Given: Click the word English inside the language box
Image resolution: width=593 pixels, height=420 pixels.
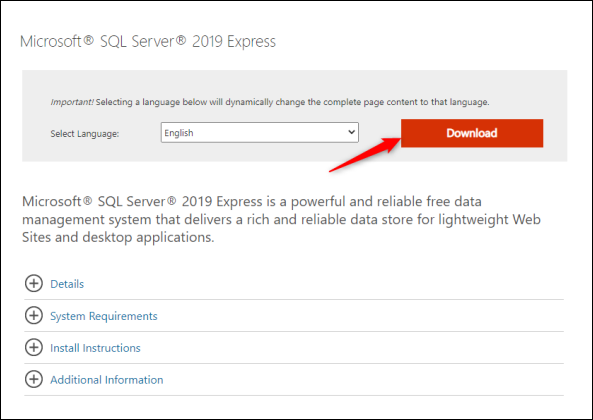Looking at the screenshot, I should [179, 133].
